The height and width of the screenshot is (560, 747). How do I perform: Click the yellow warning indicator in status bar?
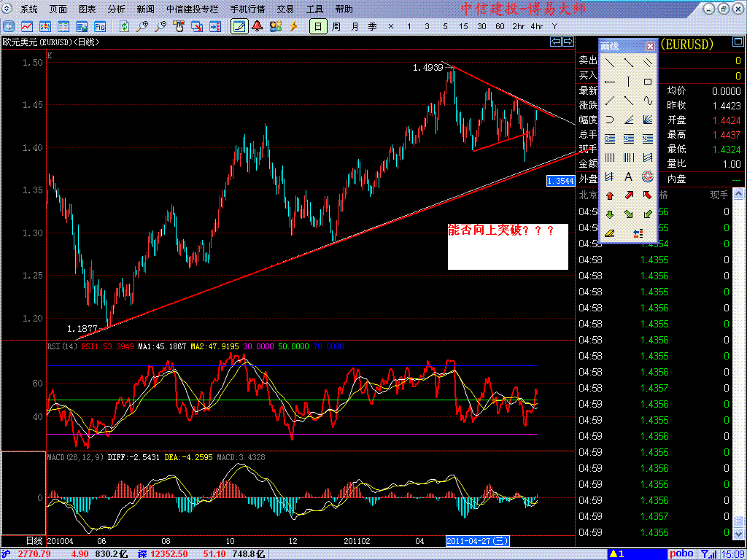617,554
